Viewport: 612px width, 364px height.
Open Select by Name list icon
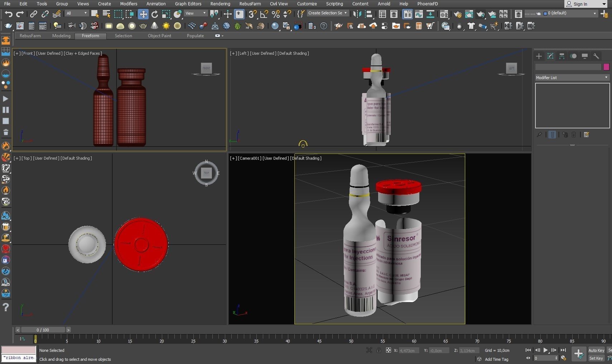(106, 14)
